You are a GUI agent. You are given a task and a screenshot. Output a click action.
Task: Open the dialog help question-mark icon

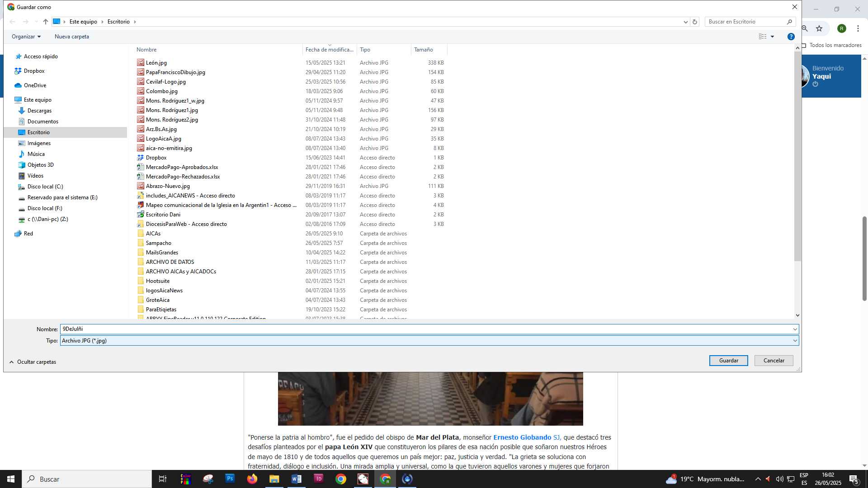(x=791, y=37)
